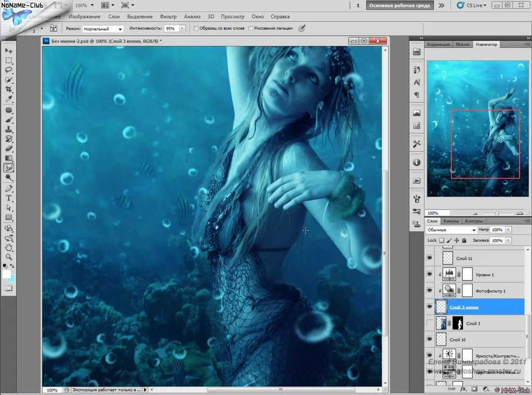This screenshot has height=395, width=532.
Task: Open the Режим blend mode dropdown
Action: pos(103,29)
